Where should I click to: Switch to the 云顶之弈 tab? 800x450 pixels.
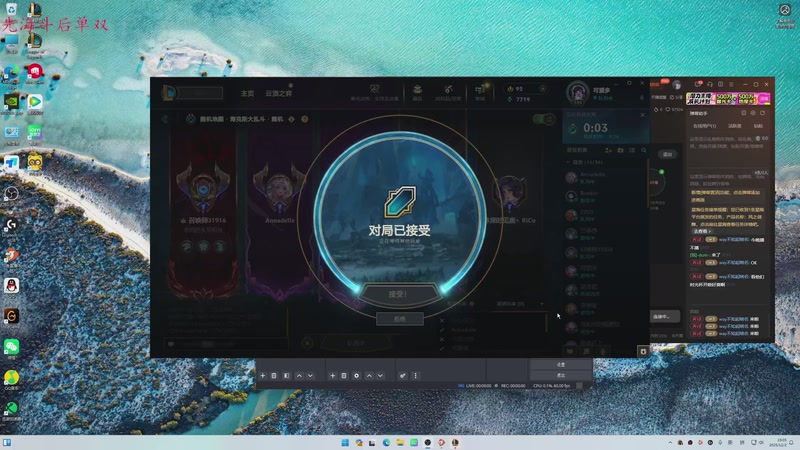(279, 93)
